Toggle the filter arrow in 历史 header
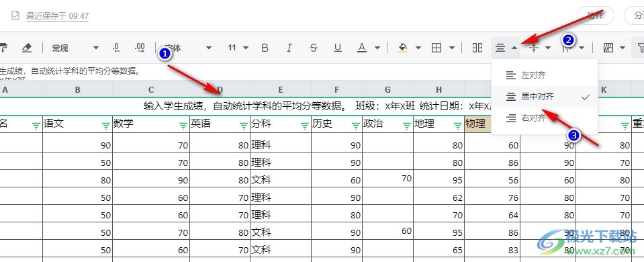 coord(356,126)
